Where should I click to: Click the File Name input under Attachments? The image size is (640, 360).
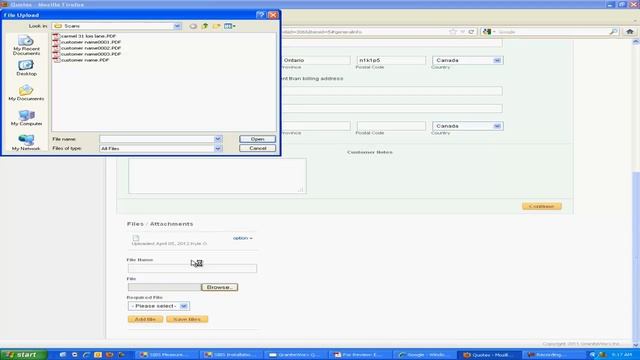[192, 269]
